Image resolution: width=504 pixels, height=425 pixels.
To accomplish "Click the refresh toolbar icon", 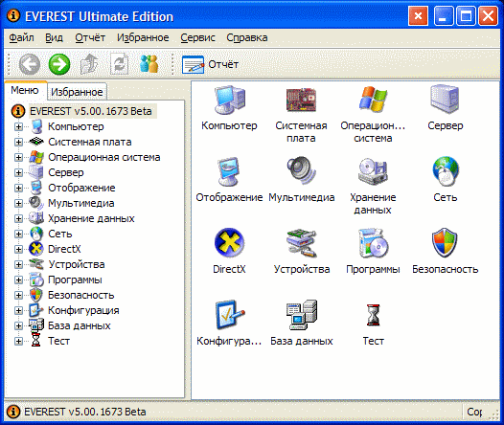I will [120, 64].
